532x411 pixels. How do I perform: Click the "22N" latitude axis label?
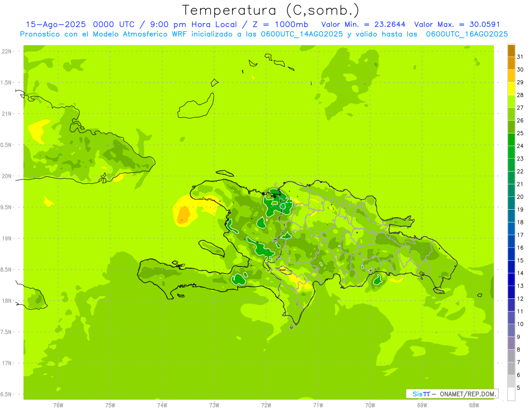point(7,51)
